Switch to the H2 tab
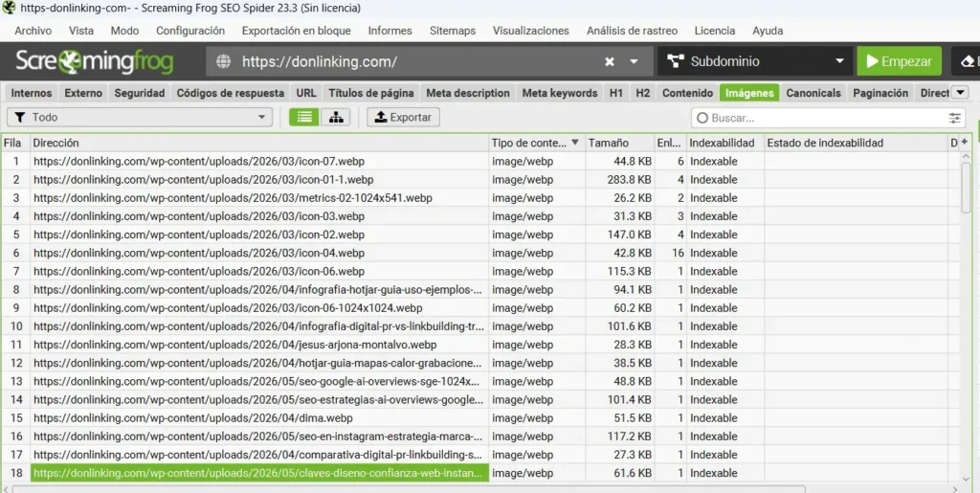 642,93
